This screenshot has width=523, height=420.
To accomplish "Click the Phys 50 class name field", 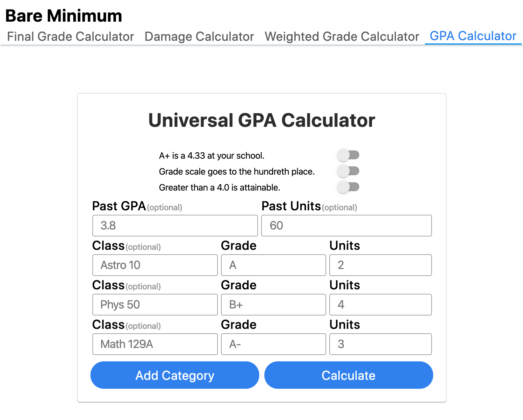I will 155,305.
